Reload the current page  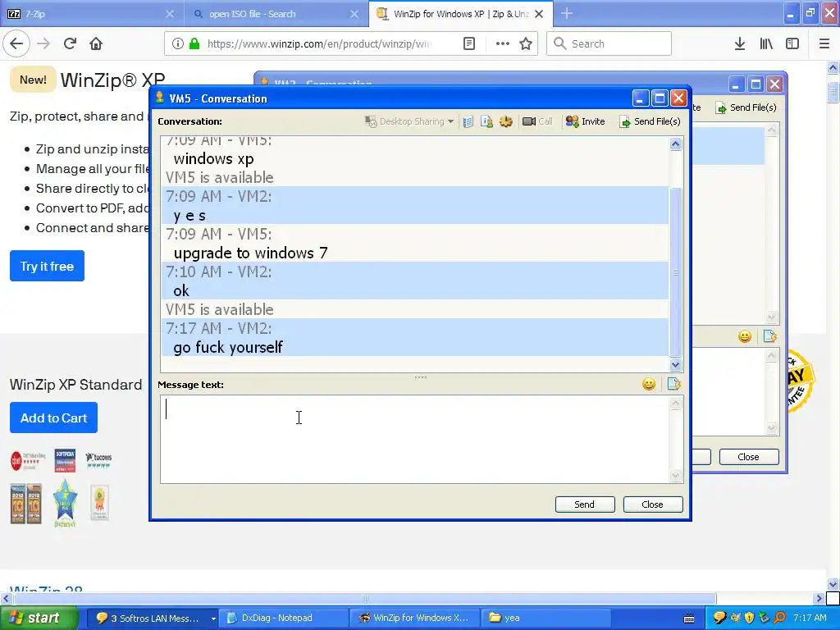(70, 43)
